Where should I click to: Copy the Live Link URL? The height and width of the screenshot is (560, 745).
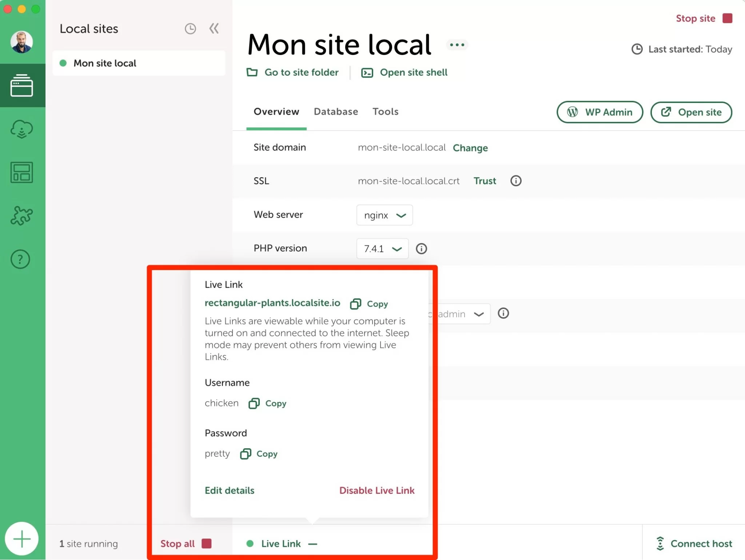click(369, 304)
